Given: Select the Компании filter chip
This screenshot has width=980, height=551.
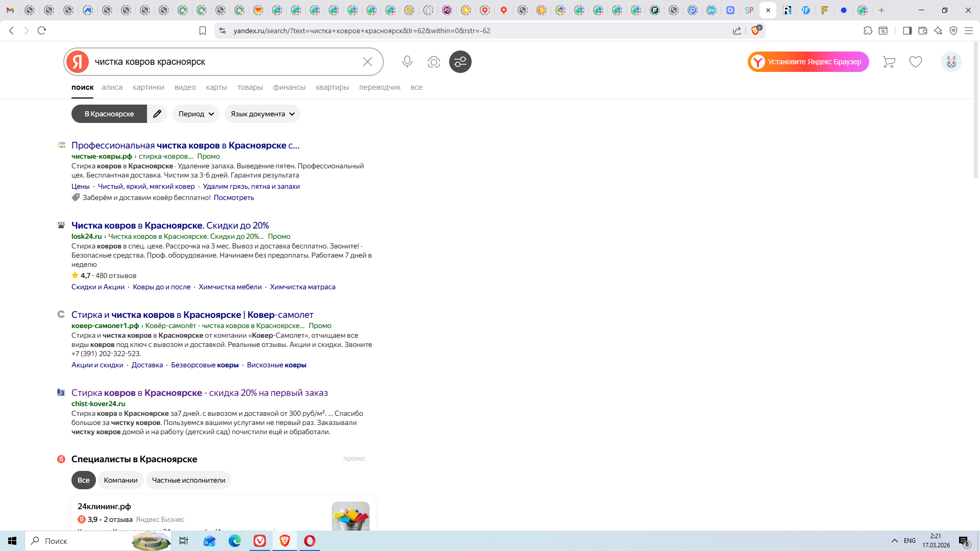Looking at the screenshot, I should (120, 480).
